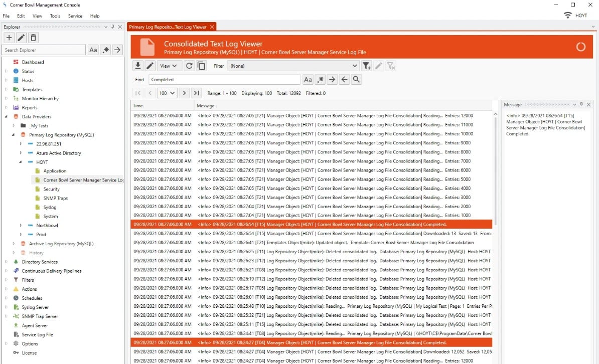Select the Syslog item under HOYT
This screenshot has height=364, width=599.
(50, 208)
